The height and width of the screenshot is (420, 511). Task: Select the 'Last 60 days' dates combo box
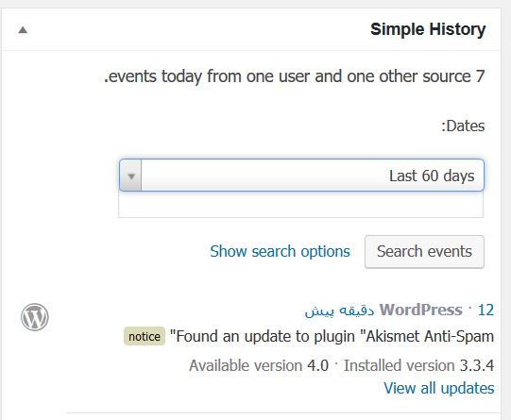pos(301,176)
